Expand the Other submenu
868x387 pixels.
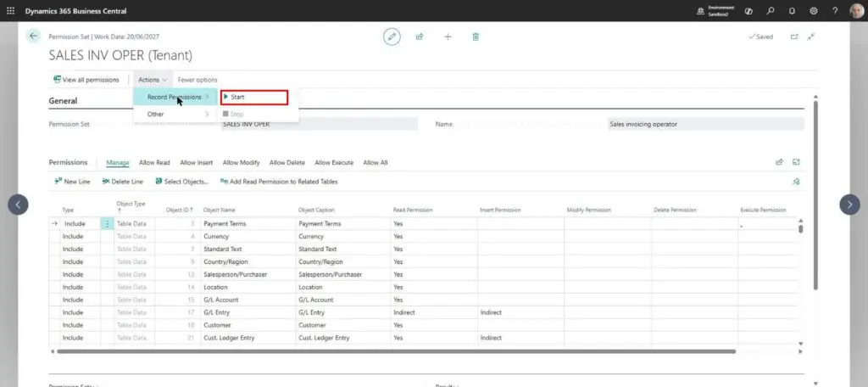coord(175,115)
